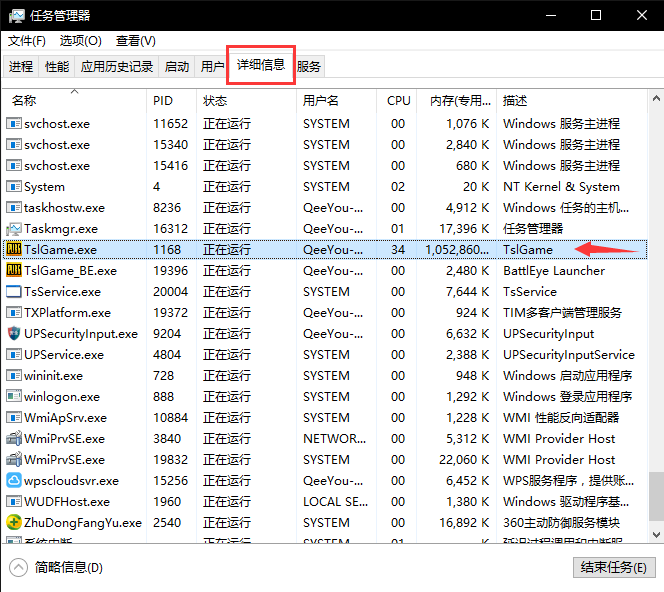Viewport: 664px width, 592px height.
Task: Click the scrollbar down arrow
Action: click(656, 535)
